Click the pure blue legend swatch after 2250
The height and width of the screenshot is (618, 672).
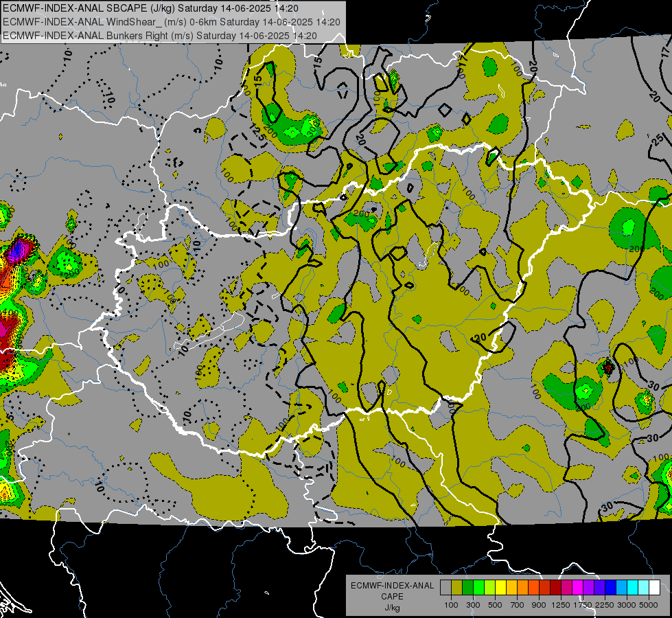pyautogui.click(x=611, y=588)
